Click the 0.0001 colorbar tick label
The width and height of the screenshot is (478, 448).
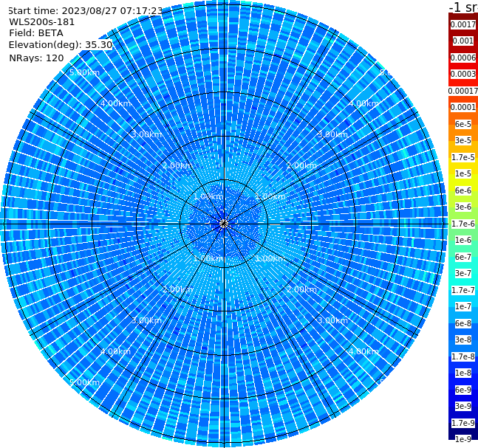point(463,107)
